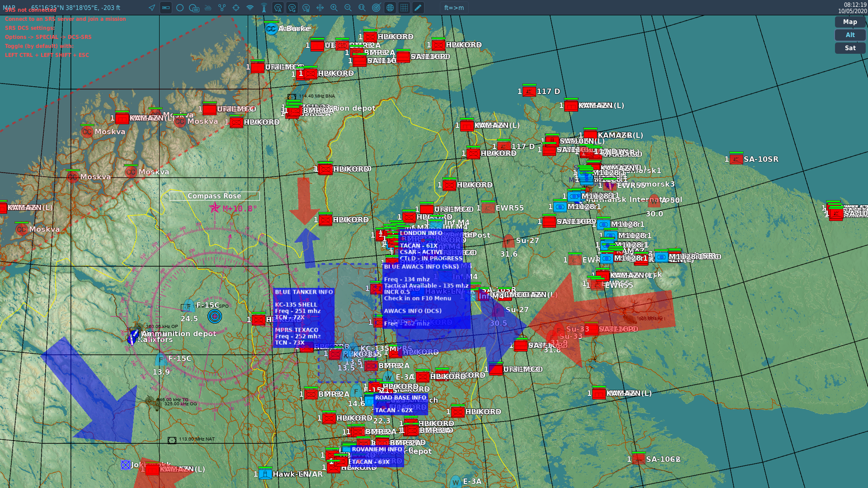868x488 pixels.
Task: Click the 114.40 MHz BNA beacon icon
Action: pos(292,97)
